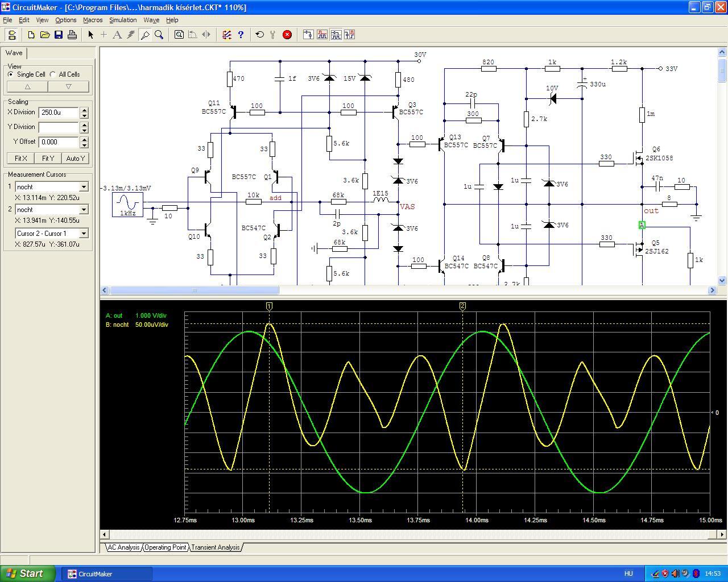This screenshot has height=582, width=728.
Task: Activate the magnifier zoom tool
Action: [159, 35]
